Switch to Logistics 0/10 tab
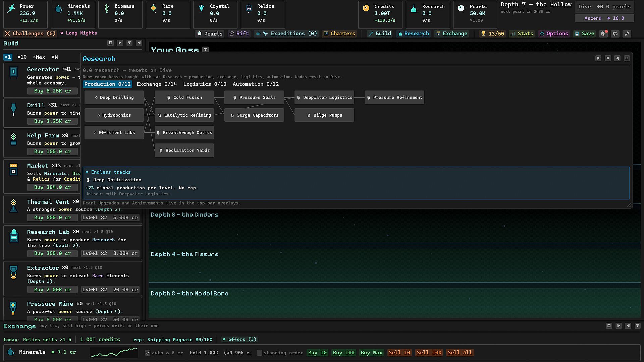This screenshot has height=362, width=644. pyautogui.click(x=205, y=84)
